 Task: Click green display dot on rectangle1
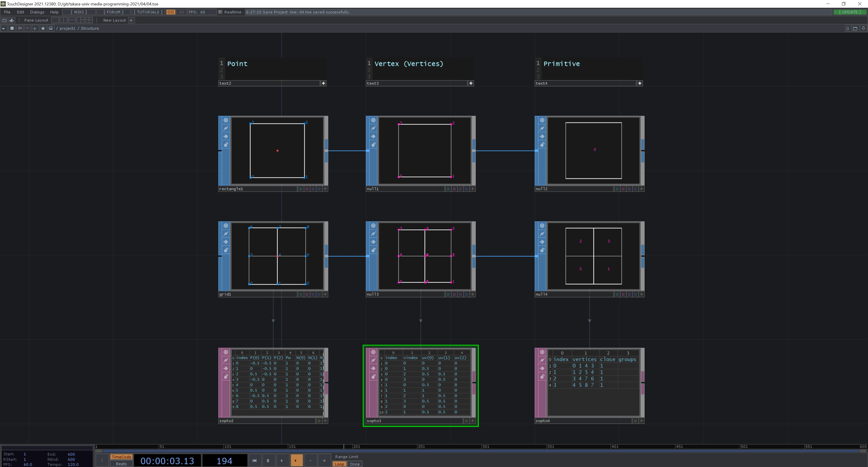pos(301,189)
